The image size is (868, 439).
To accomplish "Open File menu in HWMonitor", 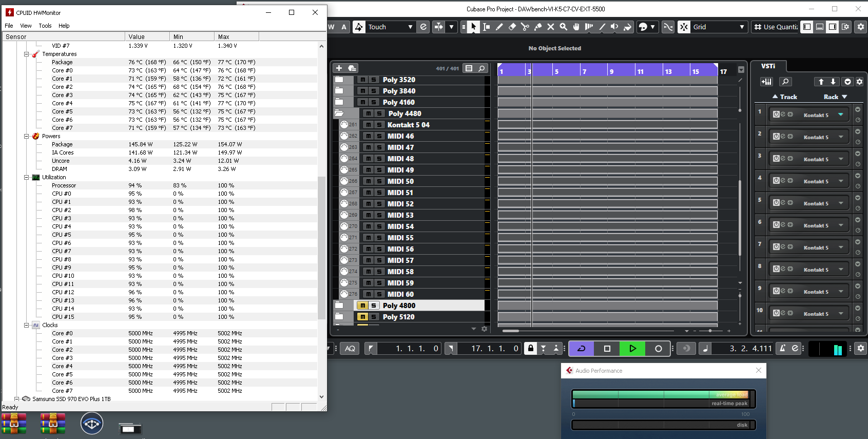I will (9, 26).
